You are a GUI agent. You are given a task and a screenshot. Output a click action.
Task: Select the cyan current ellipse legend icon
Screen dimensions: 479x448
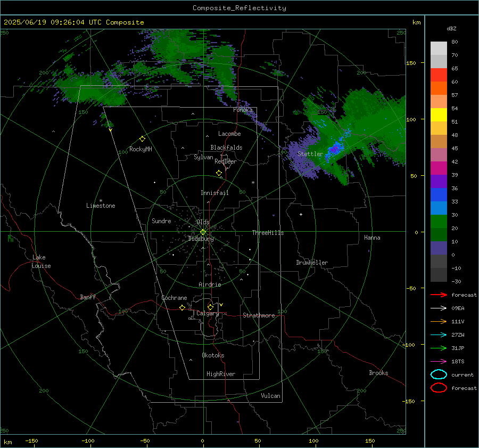click(x=439, y=374)
